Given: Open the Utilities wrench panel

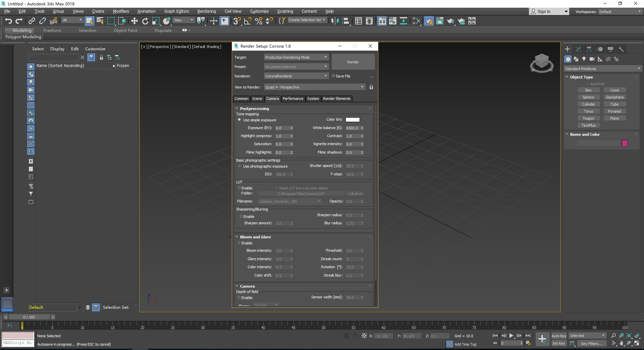Looking at the screenshot, I should point(621,49).
